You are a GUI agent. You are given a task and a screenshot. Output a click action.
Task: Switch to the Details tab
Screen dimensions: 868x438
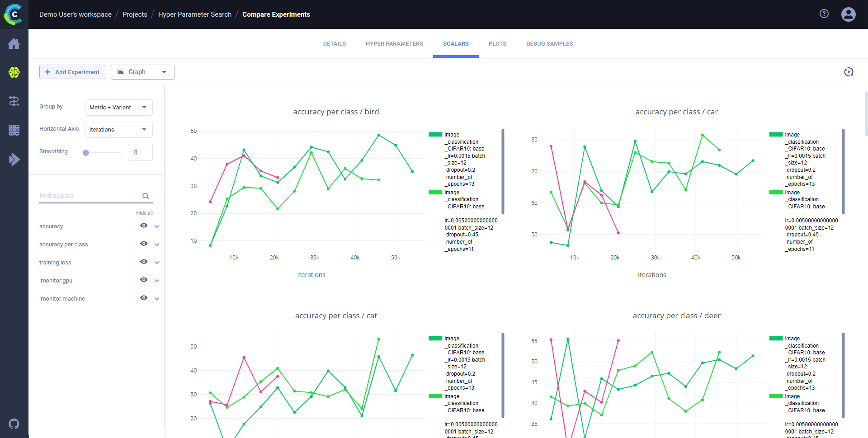coord(335,44)
